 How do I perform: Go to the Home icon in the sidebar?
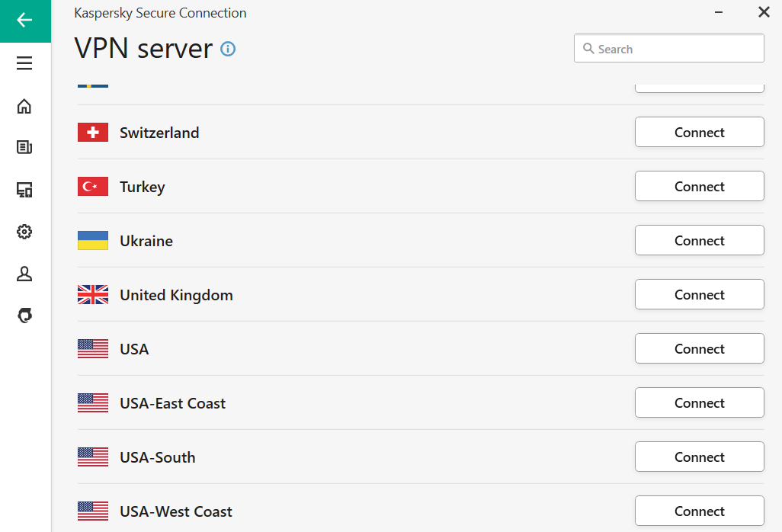24,106
